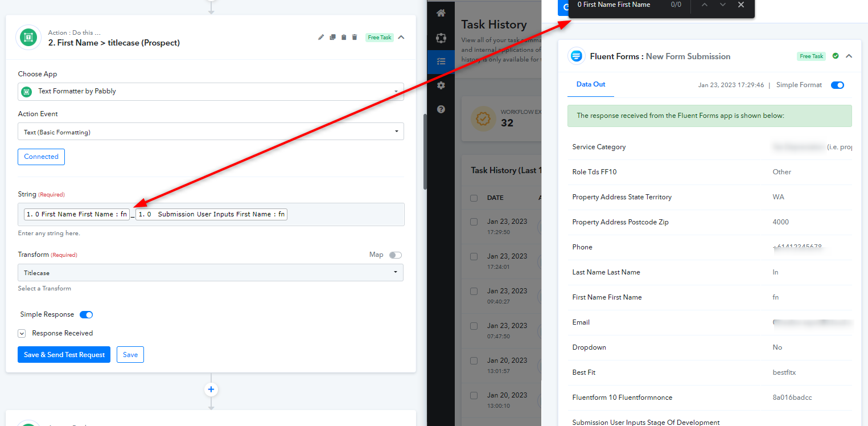The height and width of the screenshot is (426, 868).
Task: Open the Transform Titlecase dropdown
Action: coord(211,273)
